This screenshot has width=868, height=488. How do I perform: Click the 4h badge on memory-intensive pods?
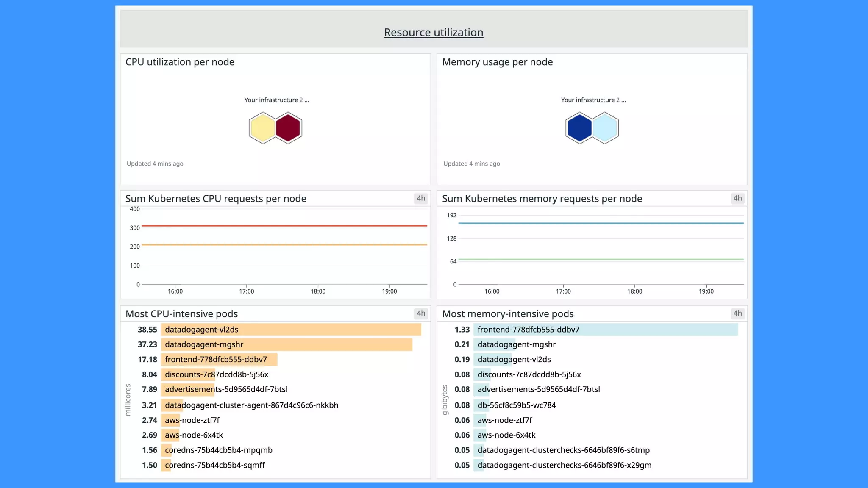pos(737,313)
